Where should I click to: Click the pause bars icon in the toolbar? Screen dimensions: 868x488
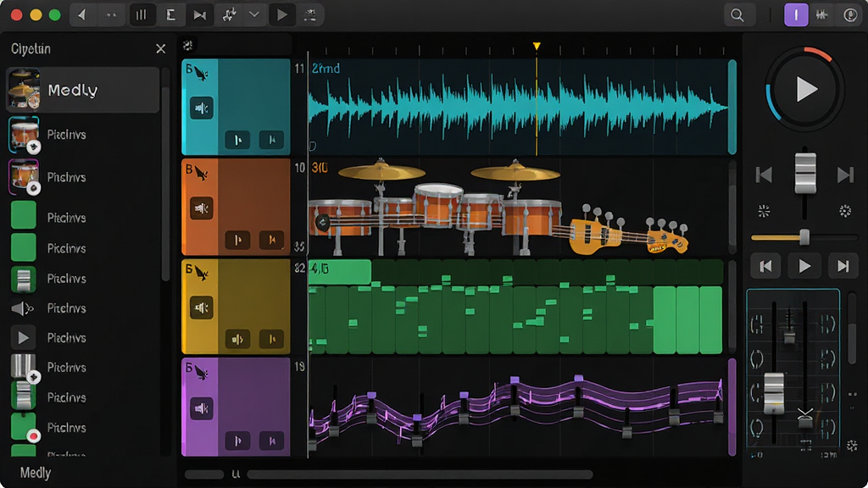(x=142, y=15)
